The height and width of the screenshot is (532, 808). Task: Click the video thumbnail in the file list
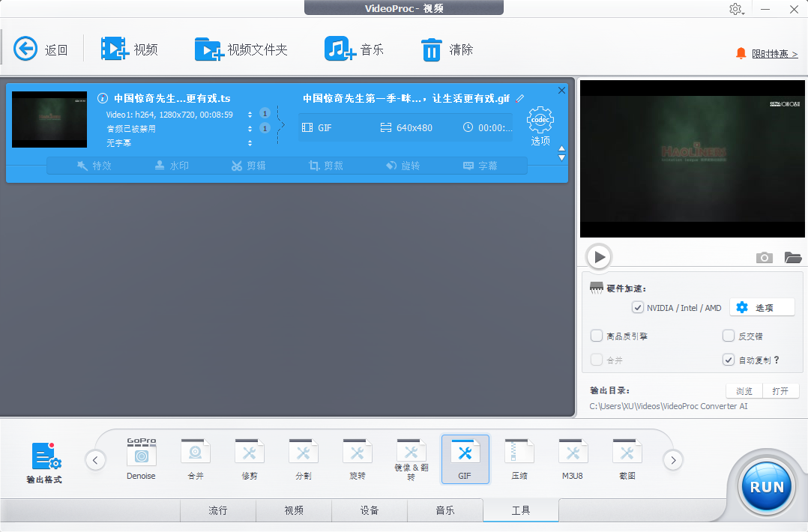(x=49, y=119)
